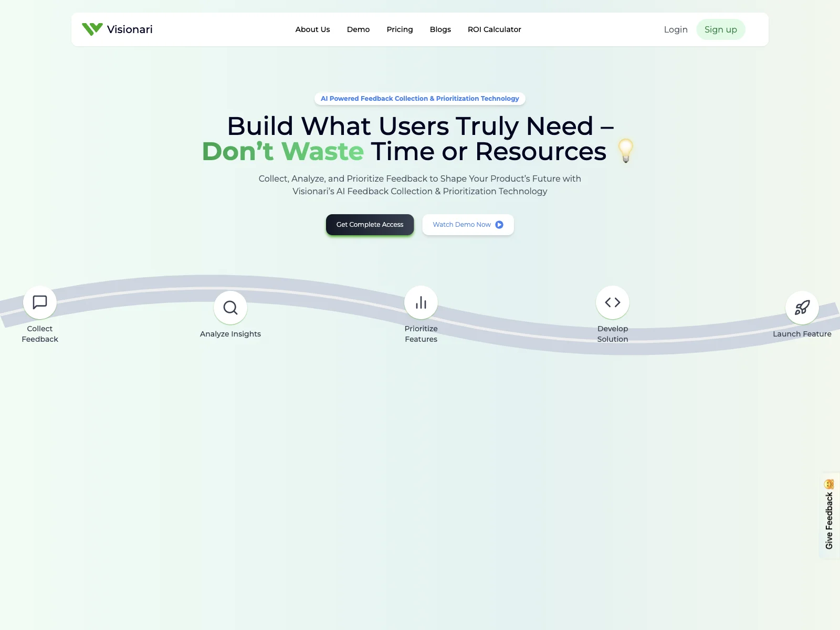This screenshot has height=630, width=840.
Task: Click the Get Complete Access button
Action: click(370, 225)
